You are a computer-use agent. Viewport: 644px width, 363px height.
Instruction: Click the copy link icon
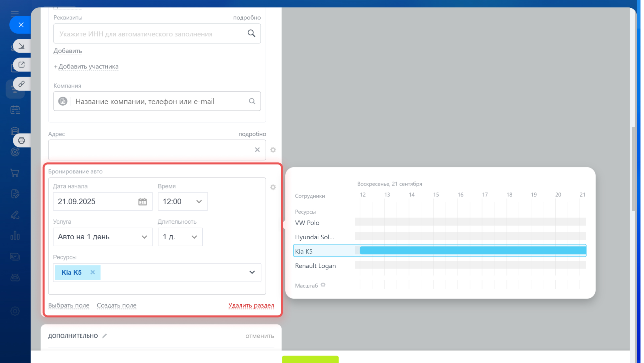point(22,84)
